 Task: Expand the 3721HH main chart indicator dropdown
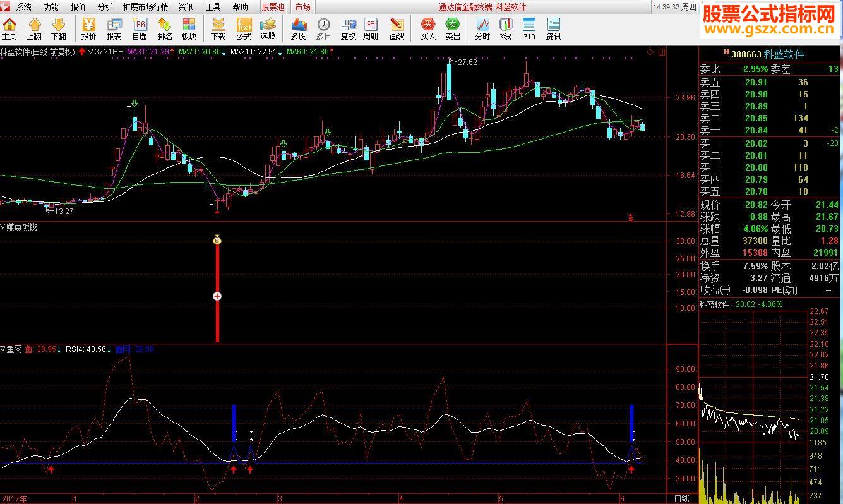pyautogui.click(x=91, y=52)
